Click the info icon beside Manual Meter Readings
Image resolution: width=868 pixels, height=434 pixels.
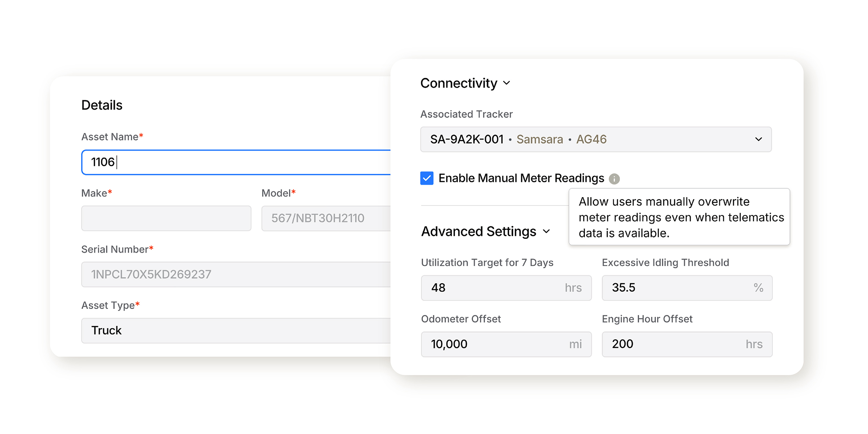(614, 179)
